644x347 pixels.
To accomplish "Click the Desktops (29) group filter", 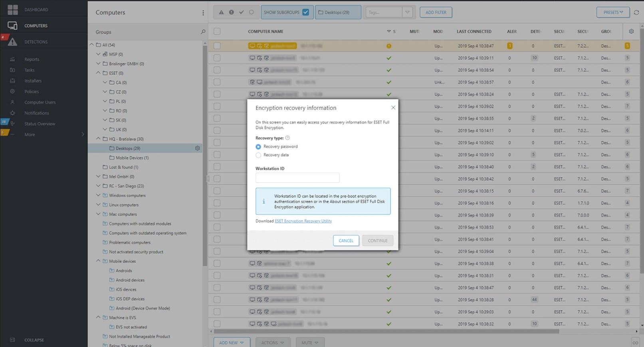I will point(338,12).
